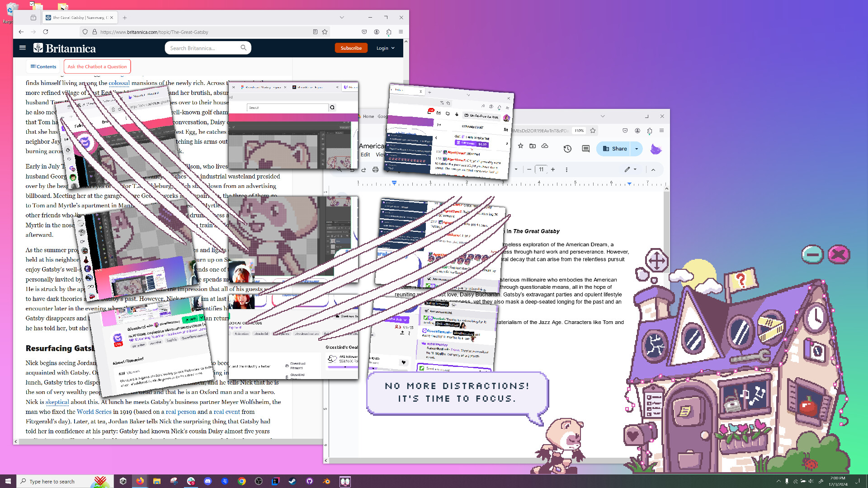868x488 pixels.
Task: Open Firefox account icon in Britannica window
Action: coord(377,32)
